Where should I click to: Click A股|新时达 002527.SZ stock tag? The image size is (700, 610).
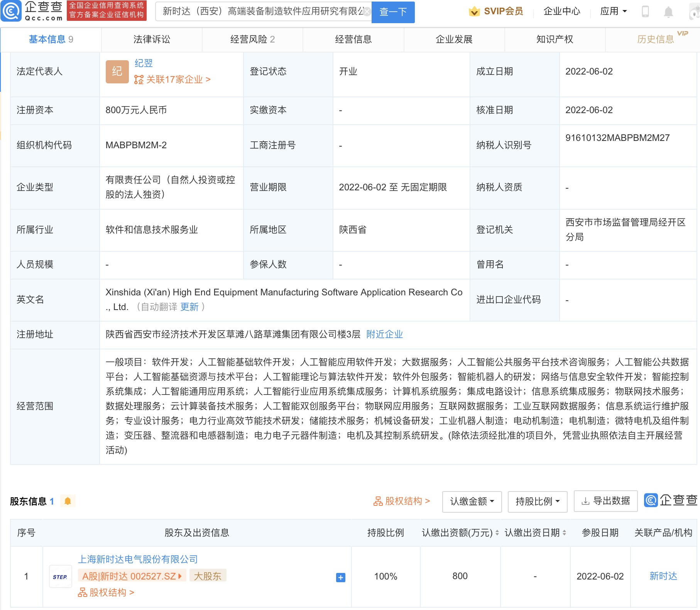132,576
